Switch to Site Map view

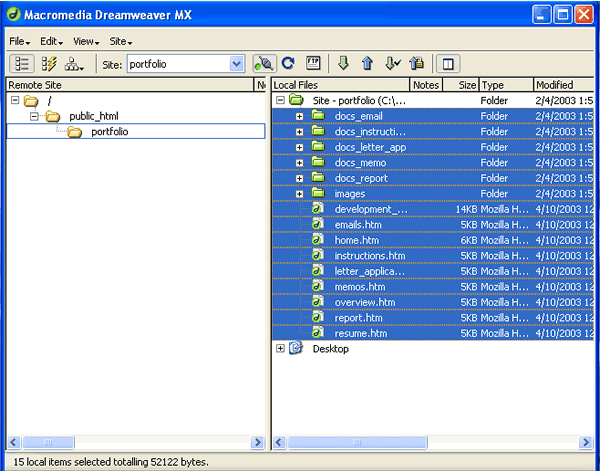coord(74,63)
